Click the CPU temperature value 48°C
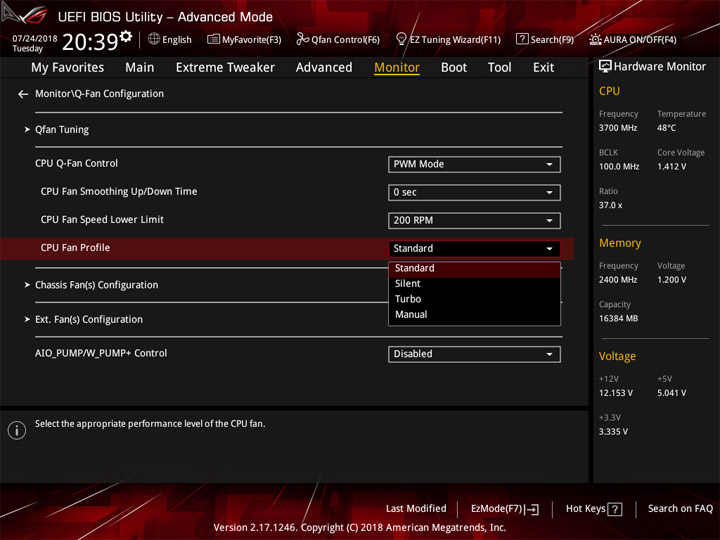 coord(666,128)
